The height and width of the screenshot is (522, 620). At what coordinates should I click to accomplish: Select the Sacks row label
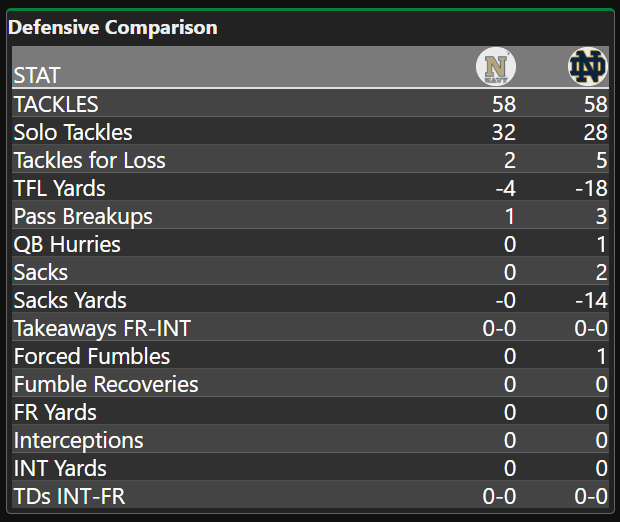click(x=41, y=272)
